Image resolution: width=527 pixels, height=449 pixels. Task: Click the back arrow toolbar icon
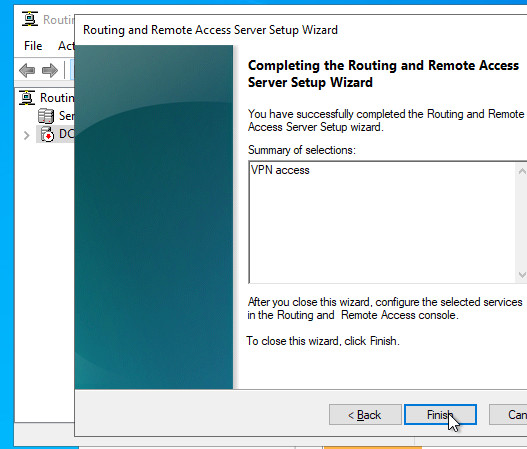pos(27,71)
